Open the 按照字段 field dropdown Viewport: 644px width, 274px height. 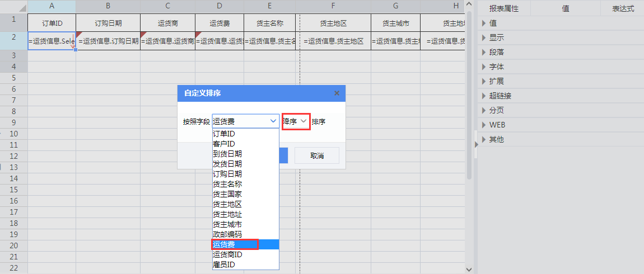click(245, 121)
